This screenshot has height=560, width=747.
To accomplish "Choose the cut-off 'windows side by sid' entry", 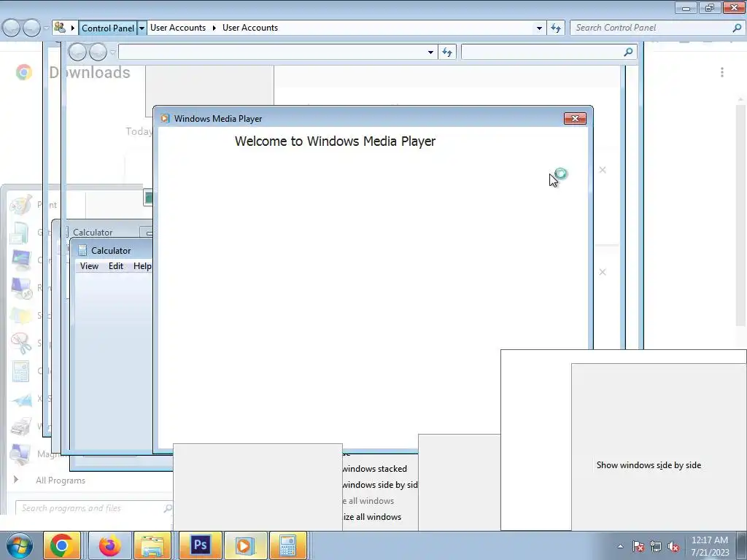I will [x=380, y=485].
